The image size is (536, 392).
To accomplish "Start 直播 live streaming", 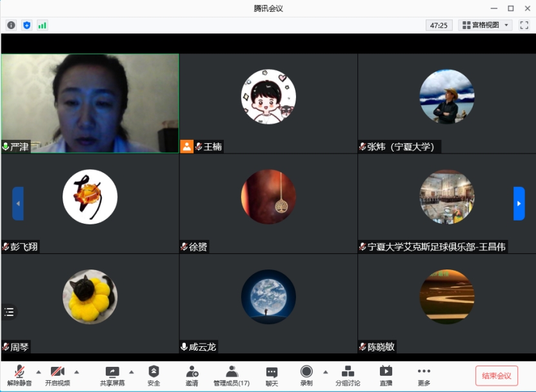I will tap(386, 375).
